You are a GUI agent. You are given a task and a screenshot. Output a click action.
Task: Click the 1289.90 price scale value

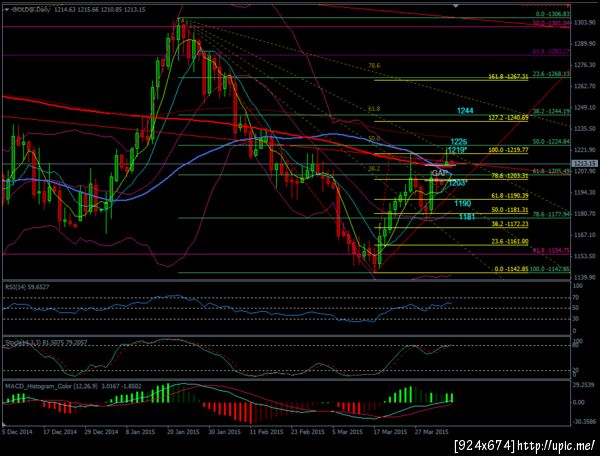coord(585,44)
